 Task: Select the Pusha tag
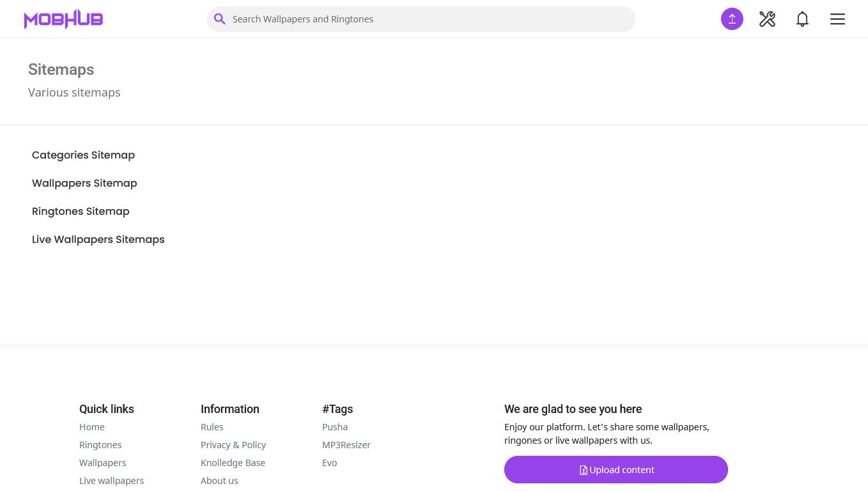coord(335,427)
